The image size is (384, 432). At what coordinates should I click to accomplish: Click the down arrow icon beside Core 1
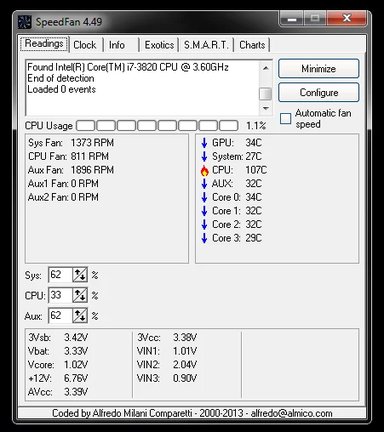tap(204, 211)
